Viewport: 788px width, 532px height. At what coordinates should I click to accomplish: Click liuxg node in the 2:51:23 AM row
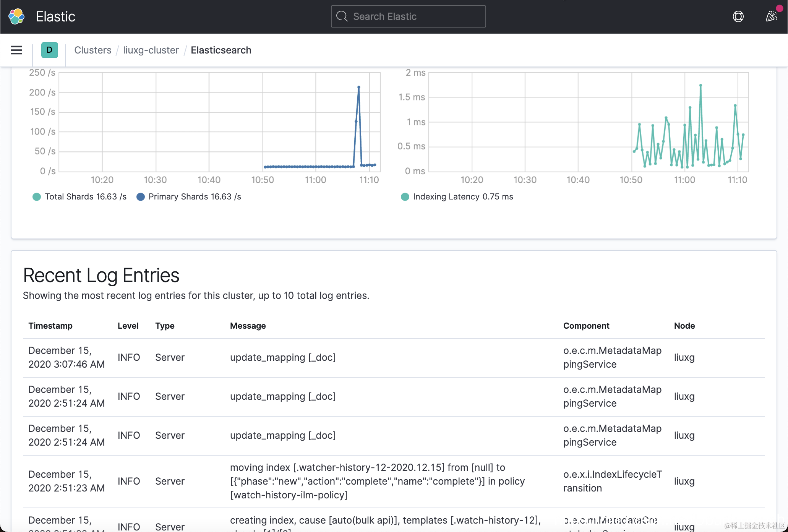pyautogui.click(x=684, y=481)
